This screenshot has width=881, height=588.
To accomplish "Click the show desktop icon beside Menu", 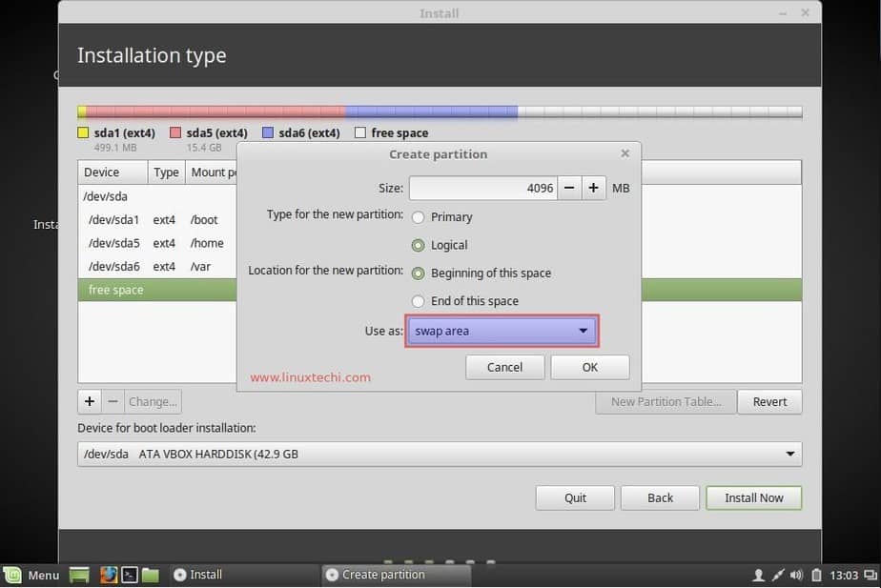I will point(79,575).
